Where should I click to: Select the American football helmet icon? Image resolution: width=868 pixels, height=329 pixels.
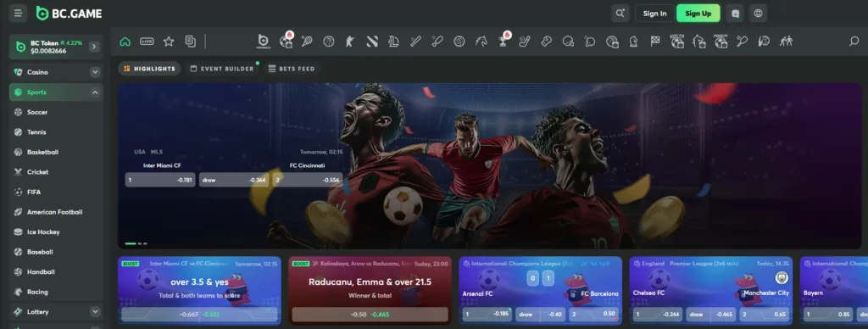tap(568, 42)
